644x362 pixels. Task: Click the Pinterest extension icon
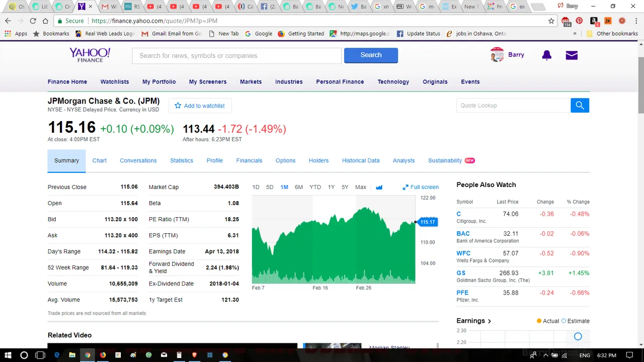tap(579, 21)
